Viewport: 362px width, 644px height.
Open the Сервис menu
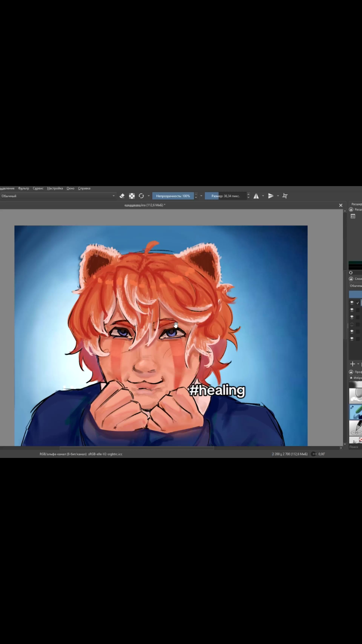[x=38, y=189]
